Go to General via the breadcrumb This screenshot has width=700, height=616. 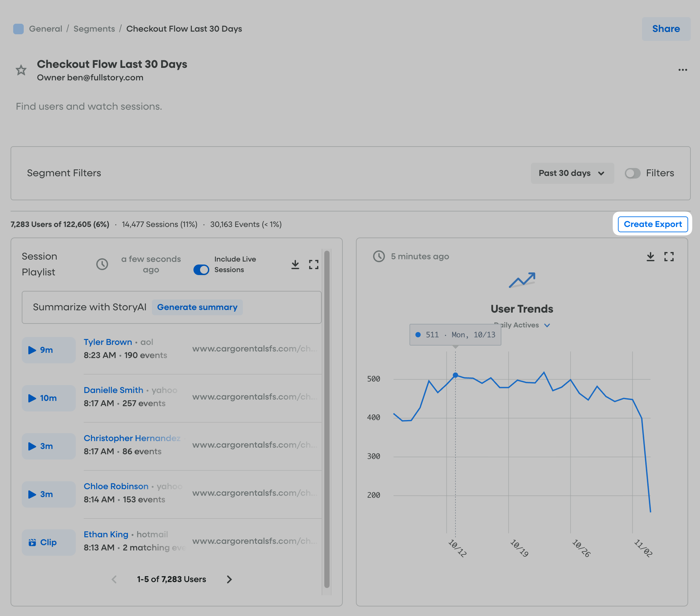coord(45,29)
